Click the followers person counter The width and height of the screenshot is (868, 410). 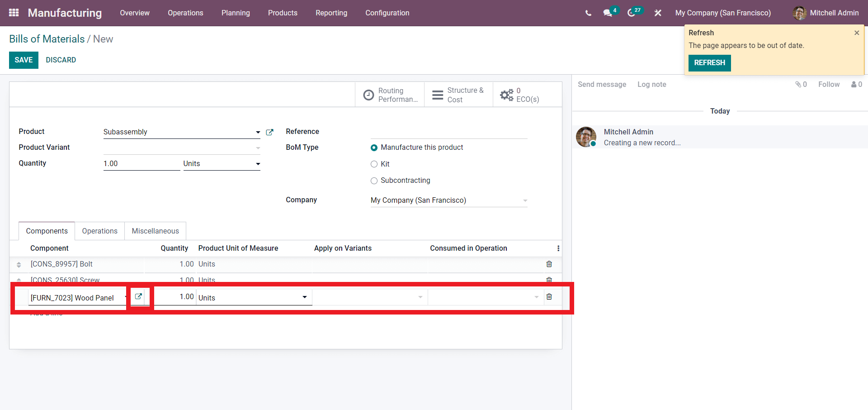click(x=856, y=84)
